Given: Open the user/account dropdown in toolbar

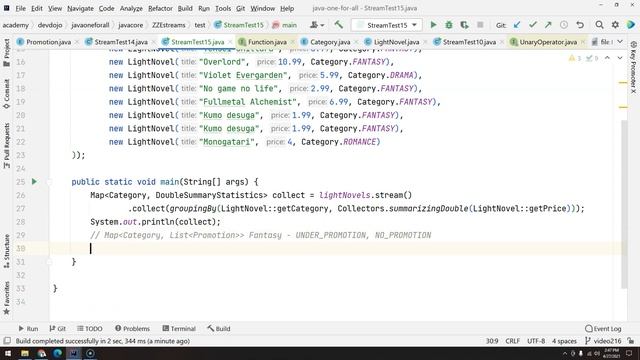Looking at the screenshot, I should [x=317, y=25].
